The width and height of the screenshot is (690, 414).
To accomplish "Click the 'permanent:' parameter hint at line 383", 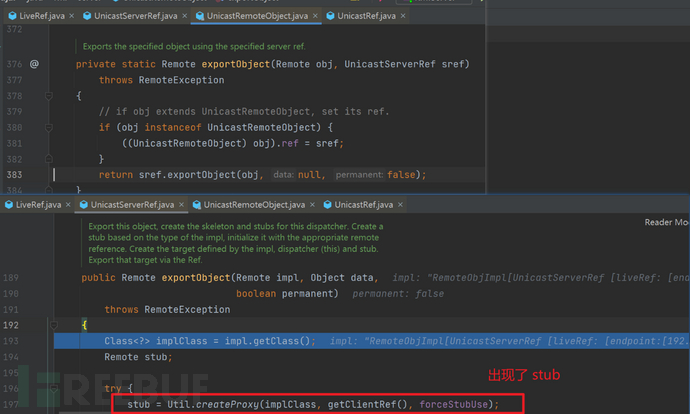I will coord(359,175).
